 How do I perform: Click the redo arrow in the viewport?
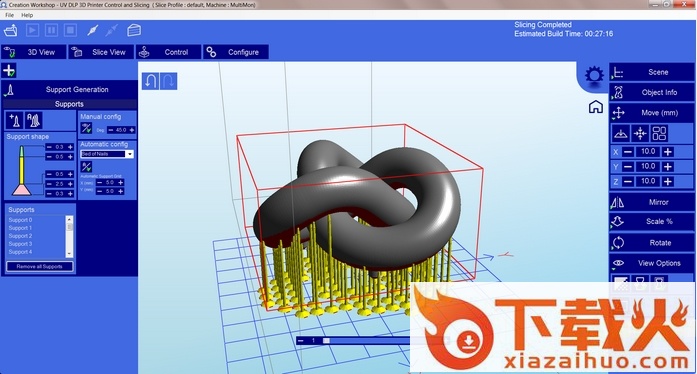[168, 81]
